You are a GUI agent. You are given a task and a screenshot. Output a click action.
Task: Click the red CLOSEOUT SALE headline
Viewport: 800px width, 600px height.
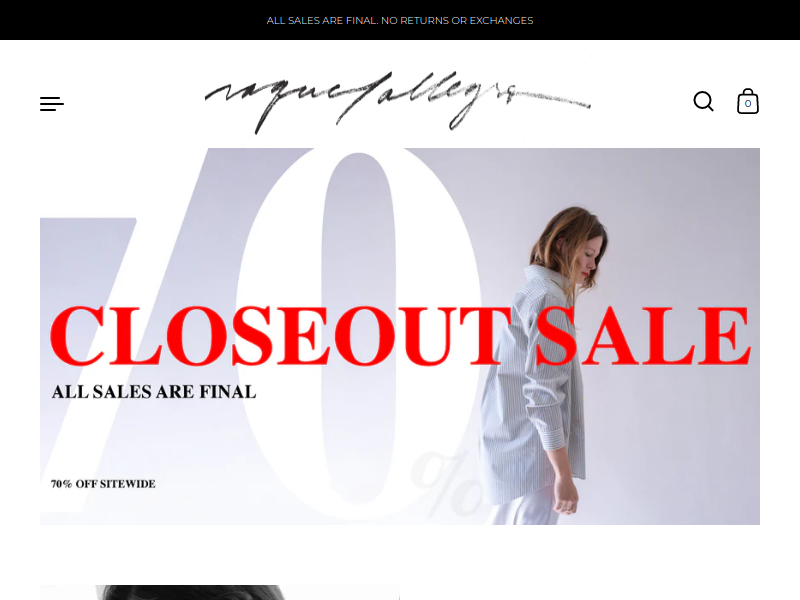[401, 336]
